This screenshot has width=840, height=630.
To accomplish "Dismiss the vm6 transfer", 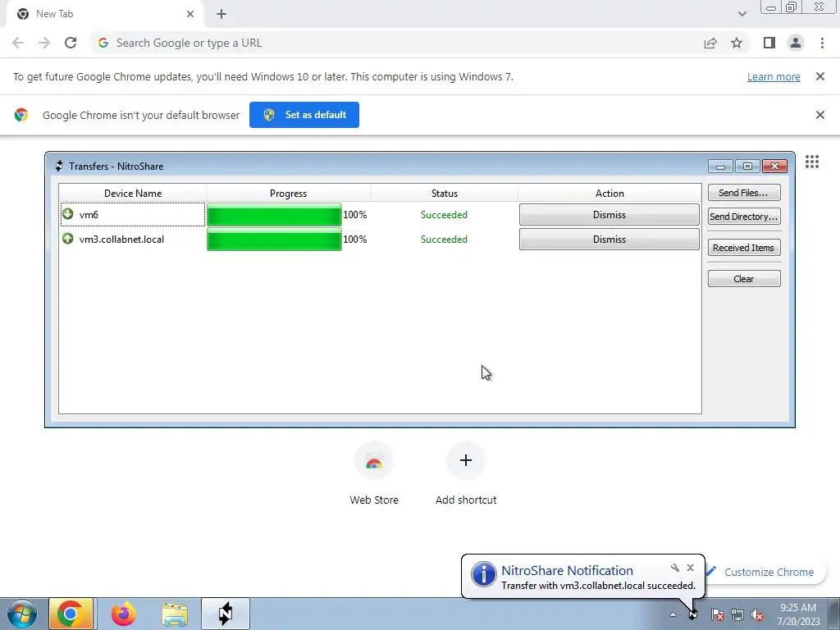I will 609,215.
